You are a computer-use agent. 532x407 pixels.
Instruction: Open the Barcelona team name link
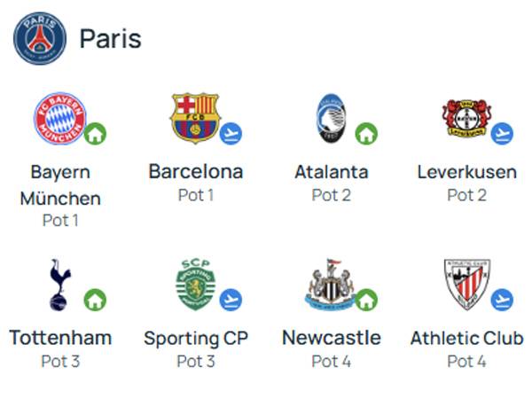pos(195,171)
